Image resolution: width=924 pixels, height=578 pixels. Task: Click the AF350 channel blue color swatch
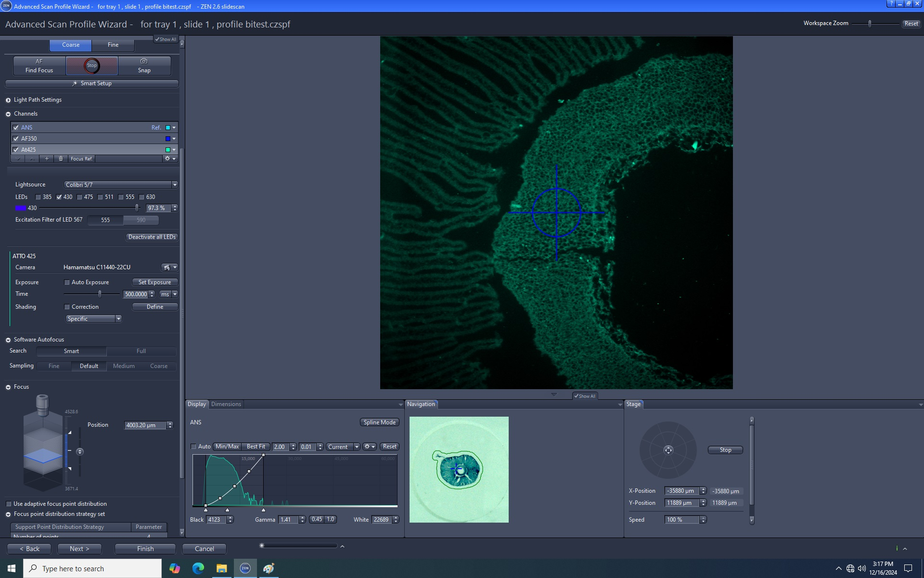pos(168,139)
